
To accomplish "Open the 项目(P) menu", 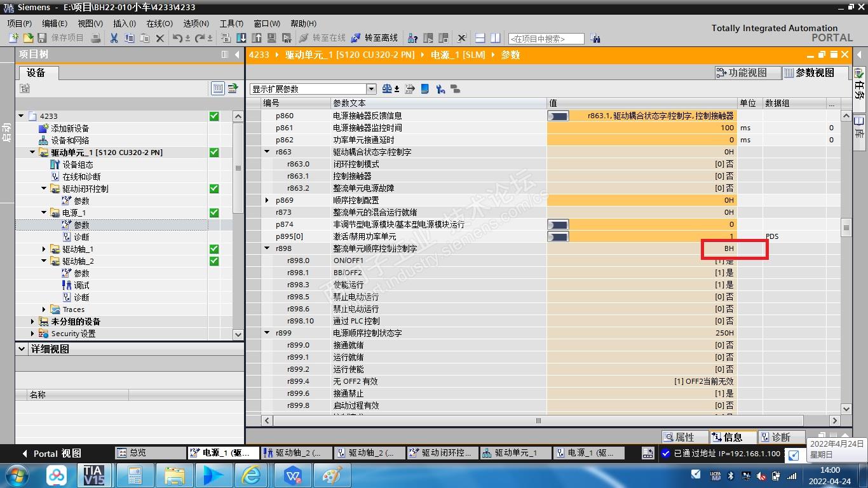I will 20,24.
